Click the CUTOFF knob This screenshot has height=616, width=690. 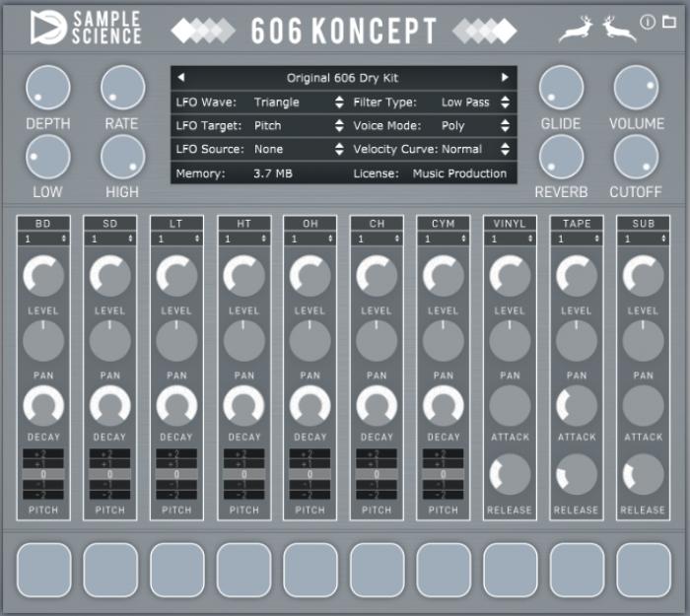pos(637,157)
